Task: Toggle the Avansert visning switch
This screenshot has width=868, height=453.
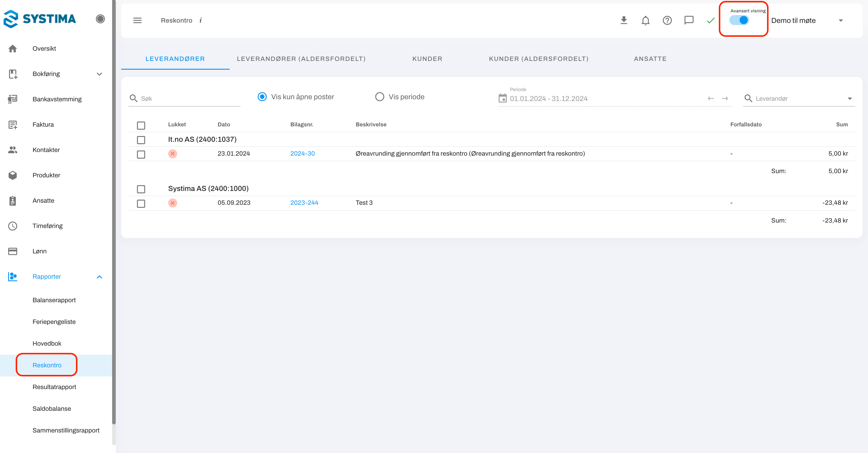Action: click(739, 20)
